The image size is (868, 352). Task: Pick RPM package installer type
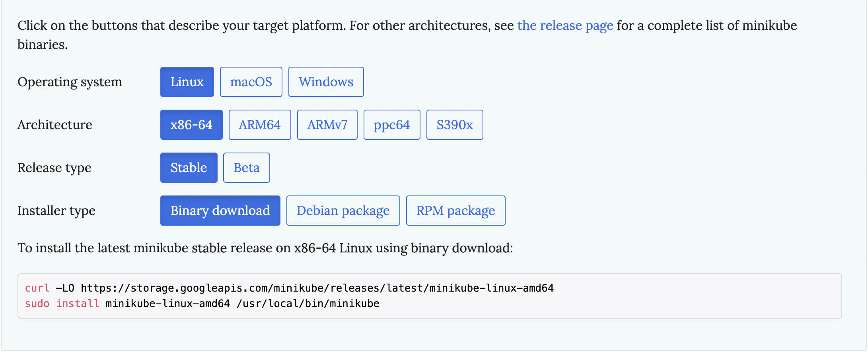[x=456, y=211]
